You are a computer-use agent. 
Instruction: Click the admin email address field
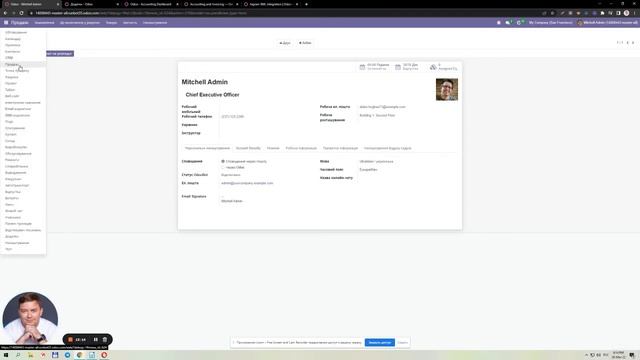tap(247, 183)
